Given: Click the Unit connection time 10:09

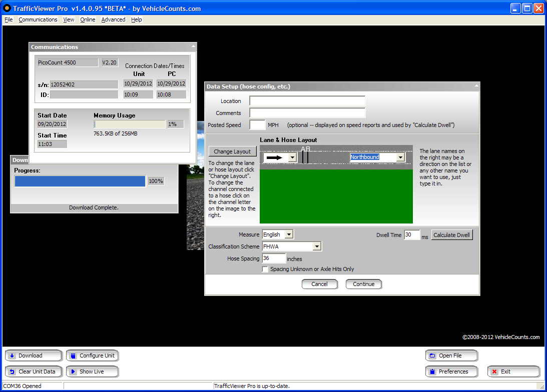Looking at the screenshot, I should tap(138, 94).
